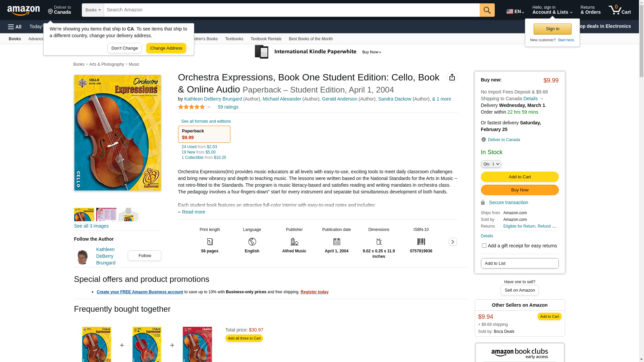Open the Books search category dropdown

93,10
